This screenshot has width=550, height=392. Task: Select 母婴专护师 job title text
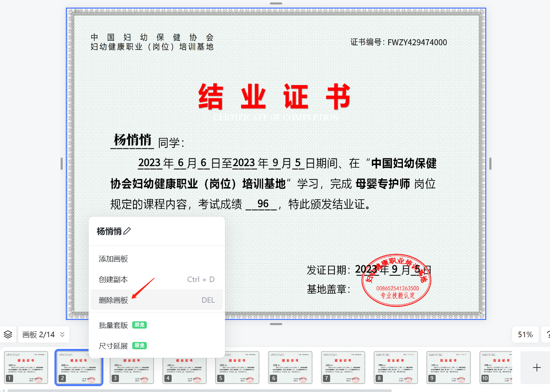point(383,184)
